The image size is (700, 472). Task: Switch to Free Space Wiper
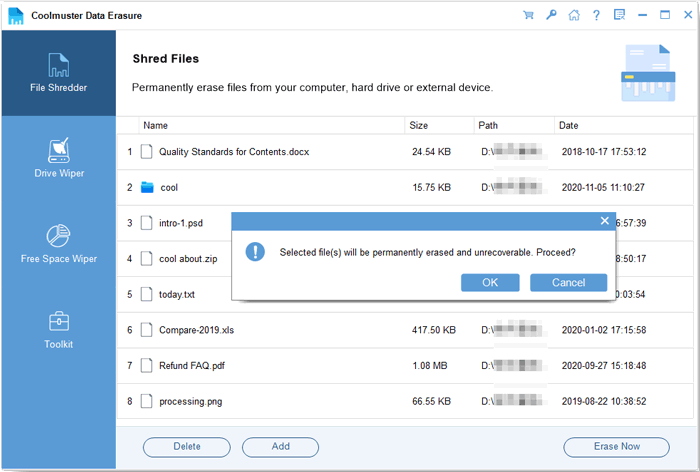tap(59, 245)
